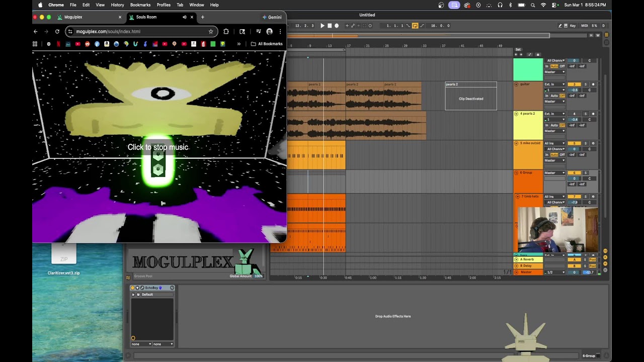Toggle the 6 Group track activator
Screen dimensions: 644x362
574,173
